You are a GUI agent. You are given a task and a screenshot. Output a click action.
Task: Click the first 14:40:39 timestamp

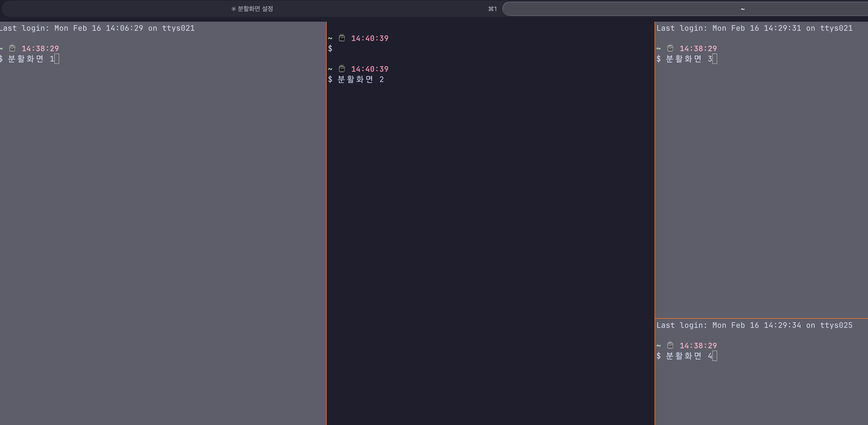pos(370,38)
